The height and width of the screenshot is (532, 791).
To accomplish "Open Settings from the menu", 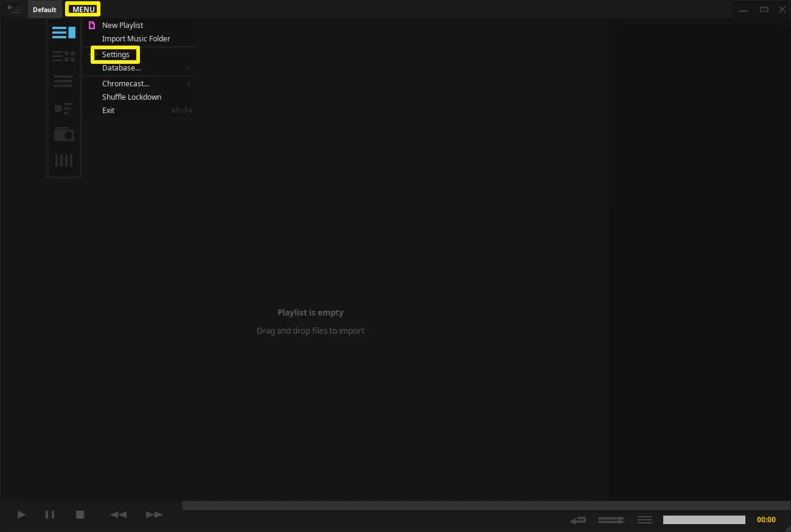I will tap(139, 55).
